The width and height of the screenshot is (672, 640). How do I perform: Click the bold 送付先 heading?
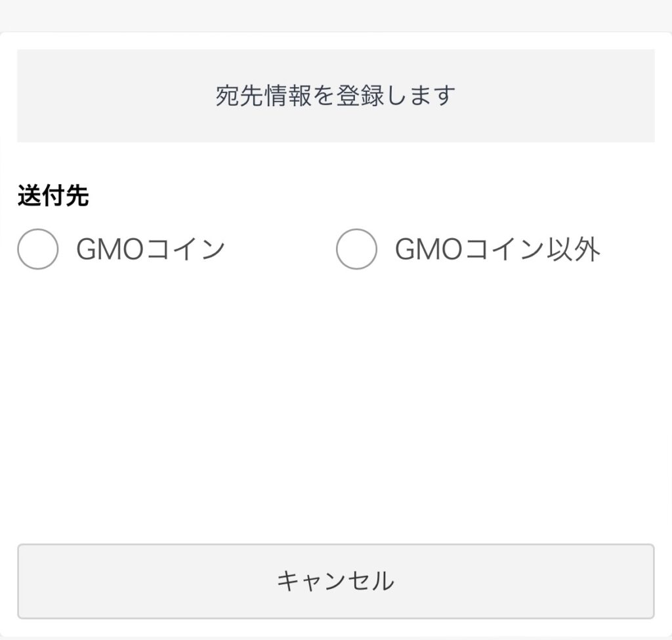pyautogui.click(x=53, y=196)
